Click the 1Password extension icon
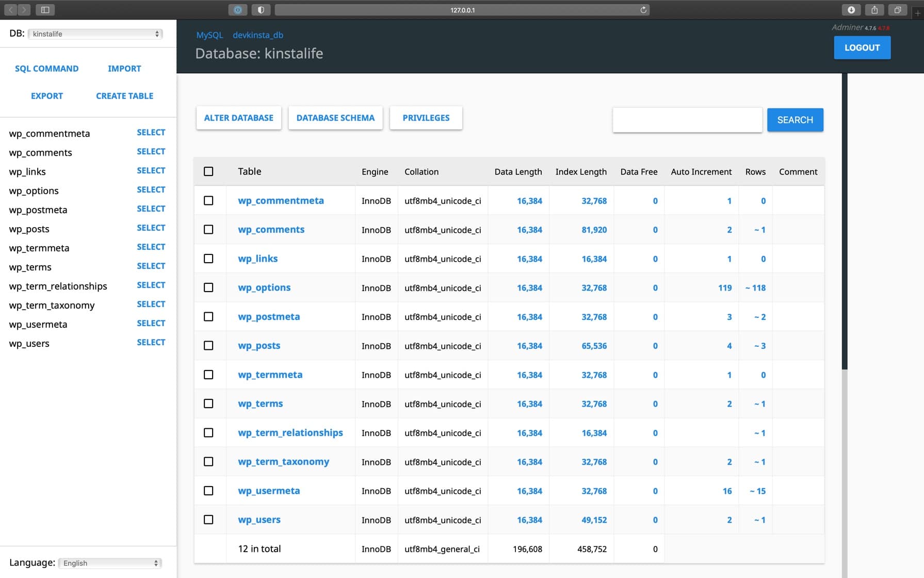924x578 pixels. [x=237, y=9]
